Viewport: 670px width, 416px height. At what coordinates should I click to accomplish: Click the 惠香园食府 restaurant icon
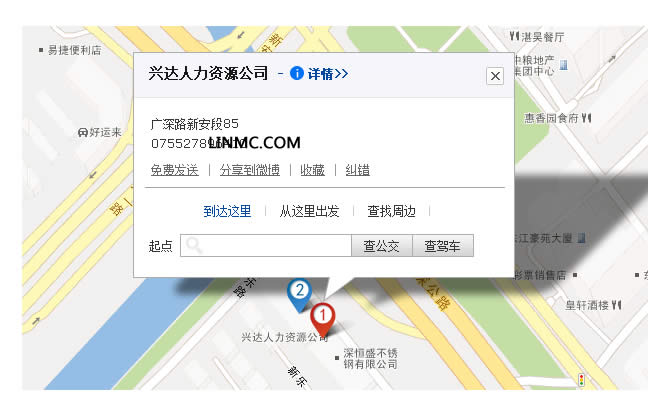click(x=587, y=118)
